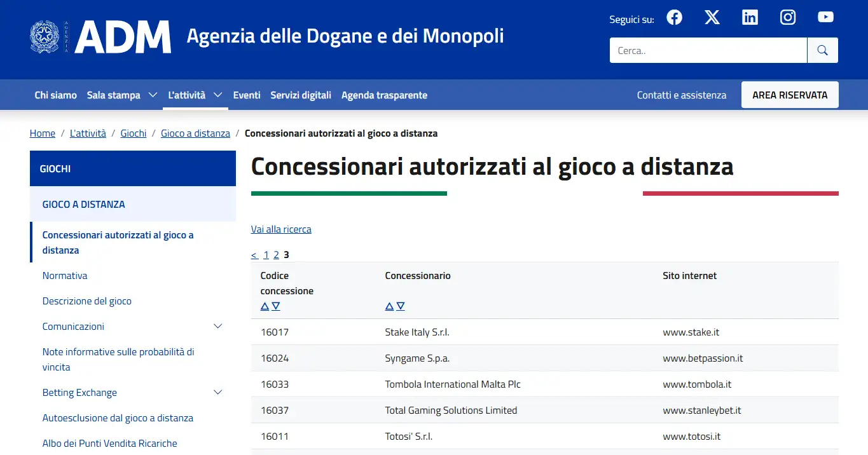Follow Vai alla ricerca link

281,229
